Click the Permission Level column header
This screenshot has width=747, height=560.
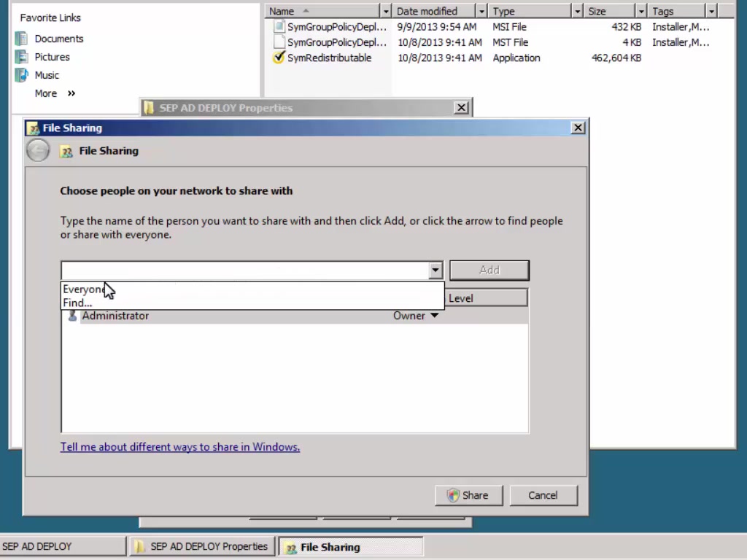click(x=486, y=298)
